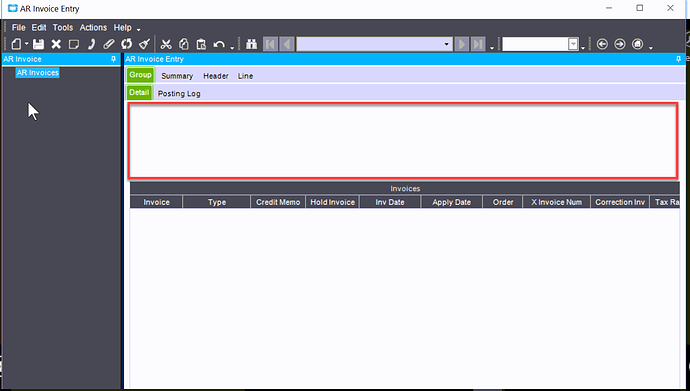Click the Paste clipboard icon
The width and height of the screenshot is (690, 391).
click(x=201, y=44)
